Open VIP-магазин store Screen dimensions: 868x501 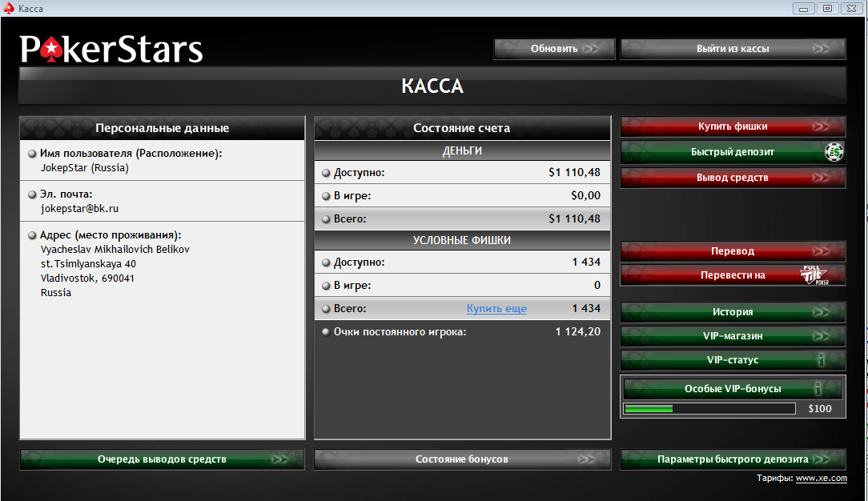click(733, 335)
